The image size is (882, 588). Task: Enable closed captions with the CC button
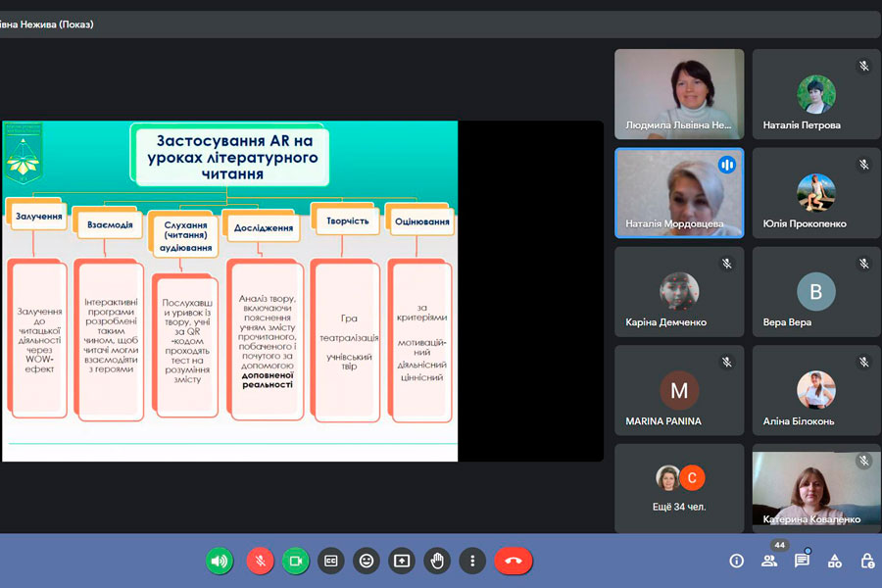click(331, 561)
